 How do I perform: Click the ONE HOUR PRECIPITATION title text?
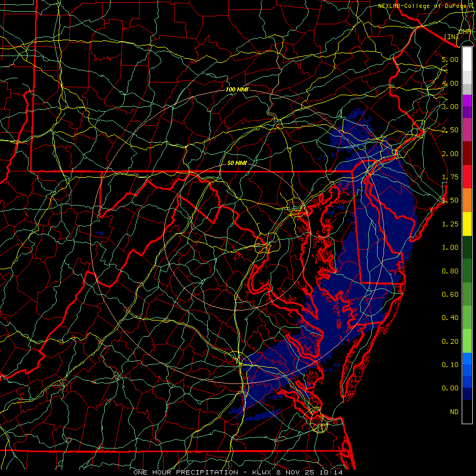coord(186,472)
